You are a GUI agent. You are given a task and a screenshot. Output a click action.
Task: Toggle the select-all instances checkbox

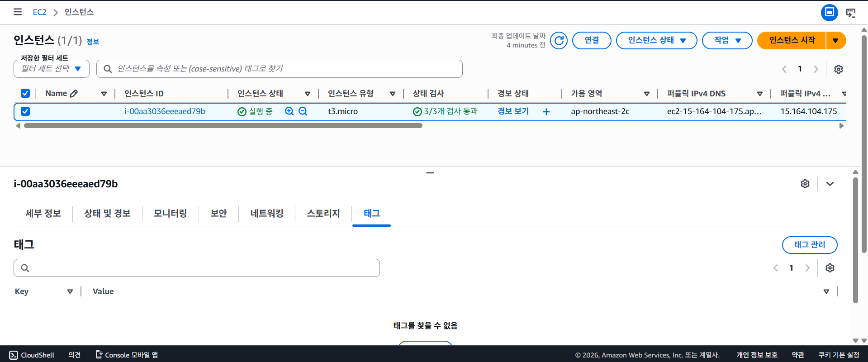(x=25, y=93)
